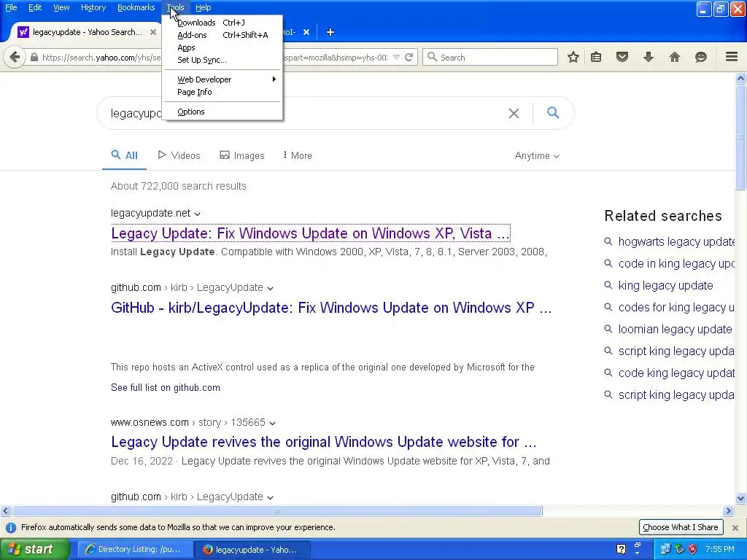Switch to the Videos results tab
This screenshot has height=560, width=747.
[x=179, y=156]
